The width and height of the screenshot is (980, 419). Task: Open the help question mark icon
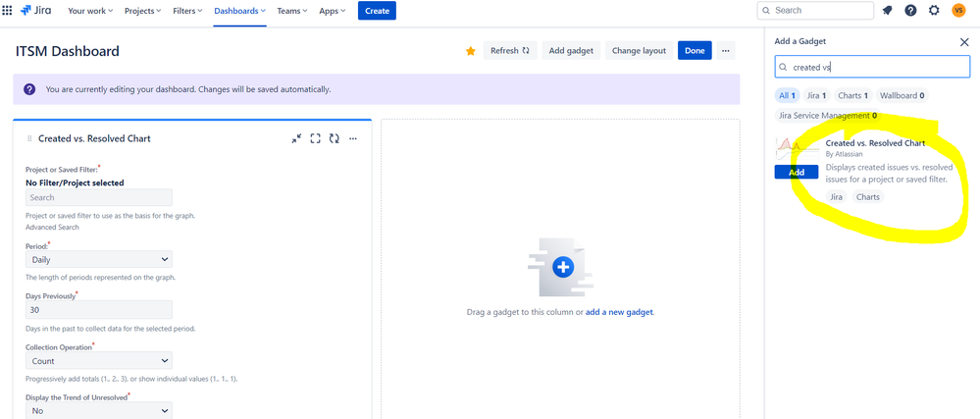click(910, 11)
